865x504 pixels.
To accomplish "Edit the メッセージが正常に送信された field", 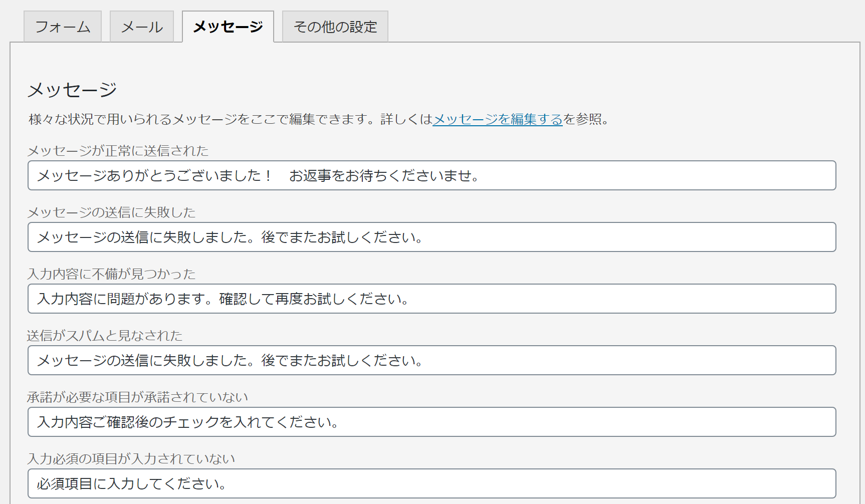I will (x=432, y=175).
